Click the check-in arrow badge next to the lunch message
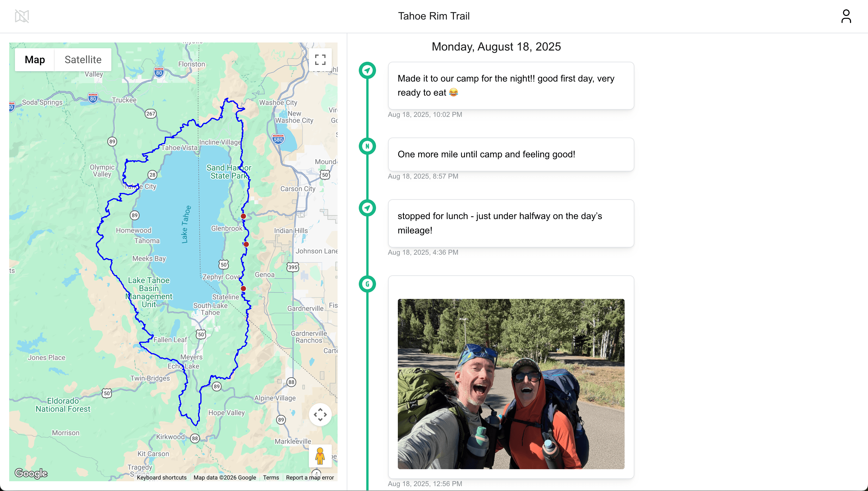The width and height of the screenshot is (868, 491). click(x=367, y=208)
